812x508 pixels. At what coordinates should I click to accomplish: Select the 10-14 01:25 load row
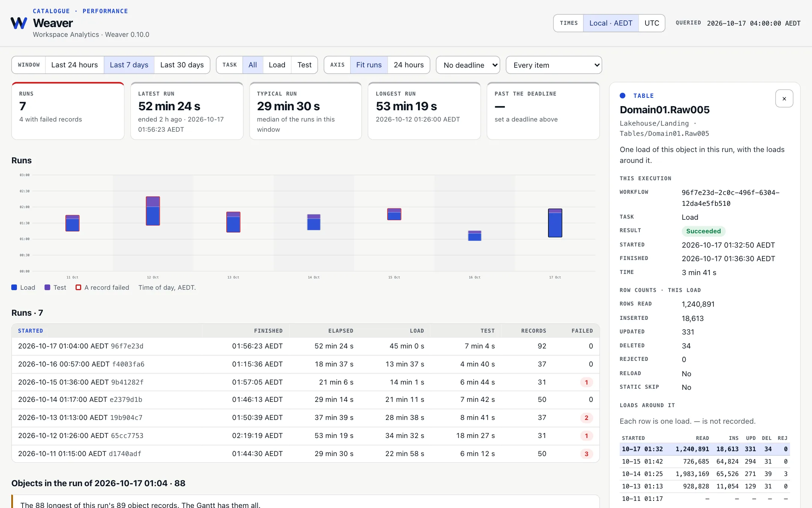point(704,474)
